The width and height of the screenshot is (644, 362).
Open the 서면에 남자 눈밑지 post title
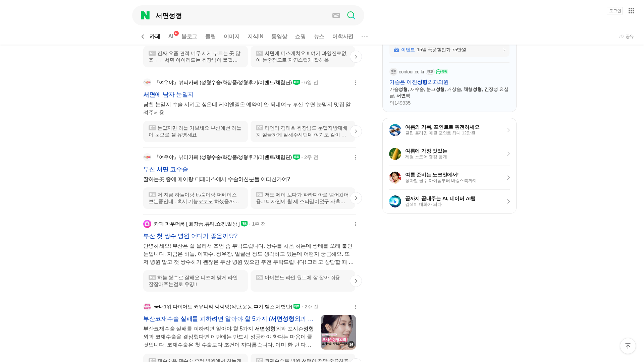(x=168, y=95)
